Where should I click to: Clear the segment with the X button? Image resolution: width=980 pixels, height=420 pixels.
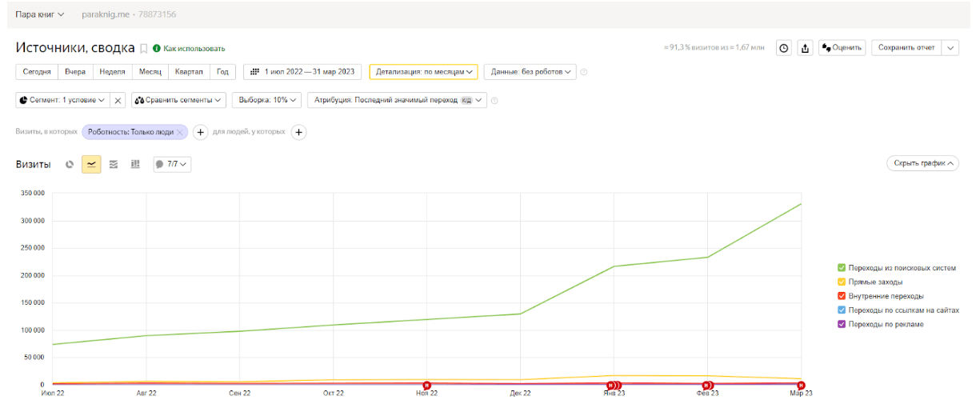(x=118, y=100)
